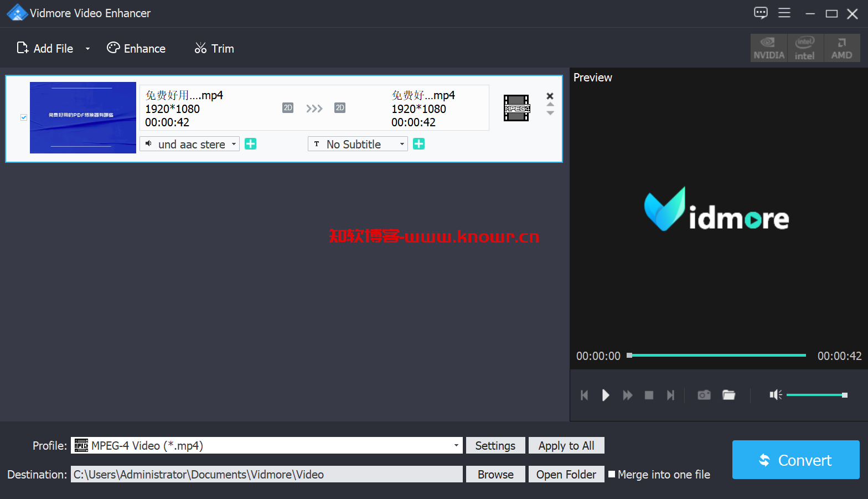Move the file down in list

coord(550,113)
